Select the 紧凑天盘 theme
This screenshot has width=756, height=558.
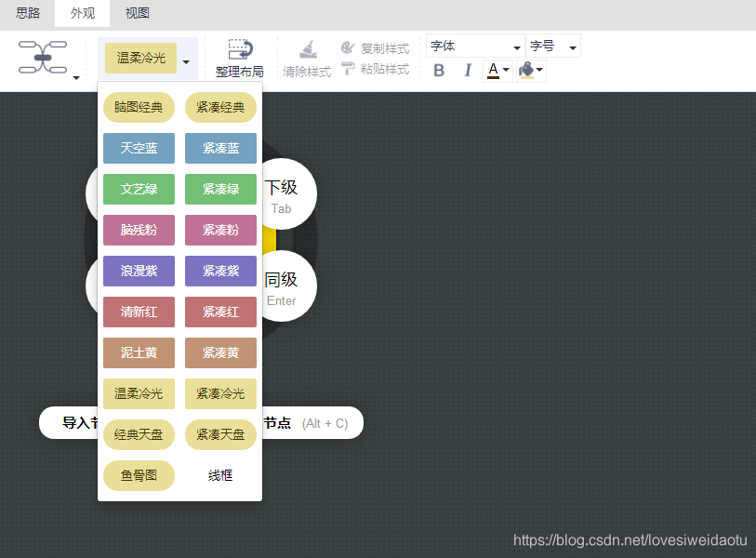pyautogui.click(x=220, y=435)
